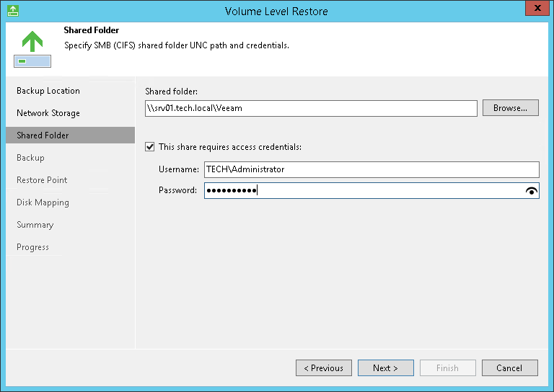The width and height of the screenshot is (554, 392).
Task: Select the Shared Folder step
Action: tap(43, 135)
